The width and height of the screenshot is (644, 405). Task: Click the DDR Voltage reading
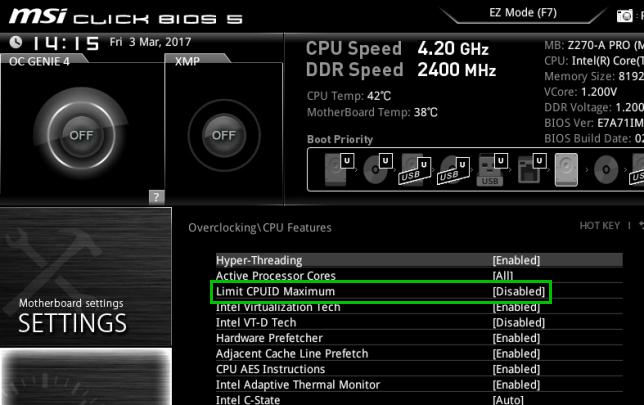coord(594,108)
